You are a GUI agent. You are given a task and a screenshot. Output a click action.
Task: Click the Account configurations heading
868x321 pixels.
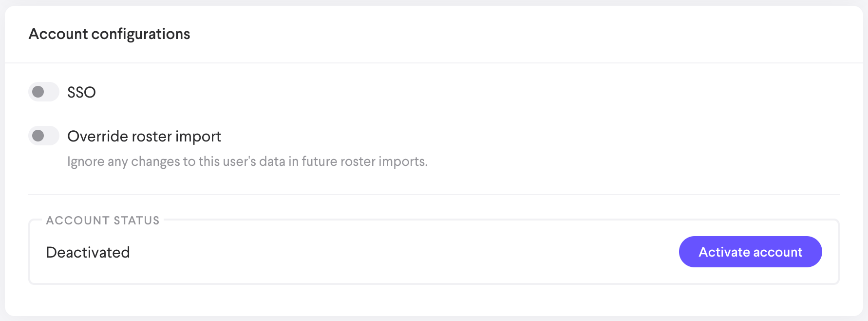click(110, 34)
